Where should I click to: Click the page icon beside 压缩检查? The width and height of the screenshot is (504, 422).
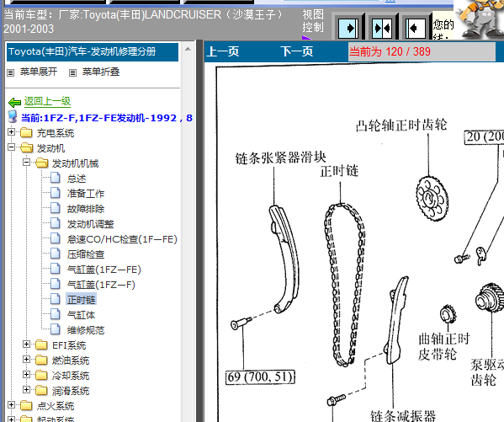click(x=56, y=254)
